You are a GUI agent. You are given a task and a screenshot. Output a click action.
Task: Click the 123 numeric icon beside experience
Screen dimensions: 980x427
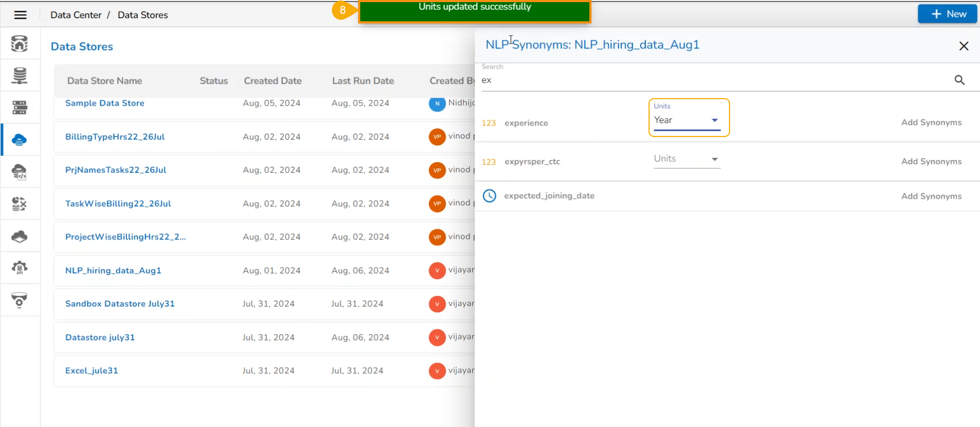click(489, 123)
